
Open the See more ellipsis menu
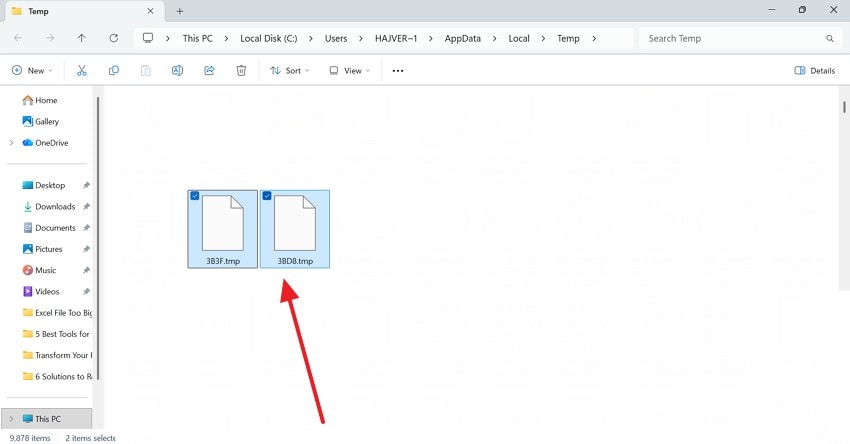coord(398,70)
